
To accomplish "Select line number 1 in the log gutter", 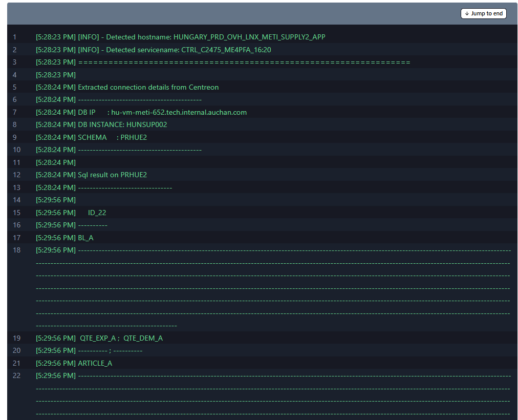I will tap(15, 37).
